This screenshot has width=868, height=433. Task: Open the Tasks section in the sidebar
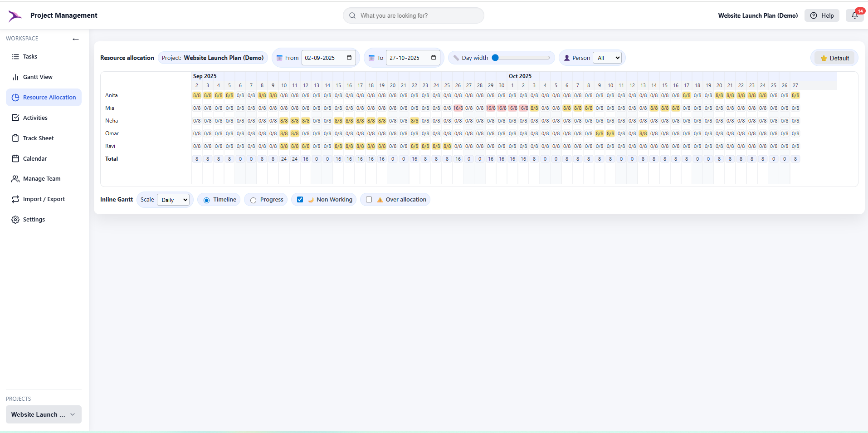tap(15, 56)
